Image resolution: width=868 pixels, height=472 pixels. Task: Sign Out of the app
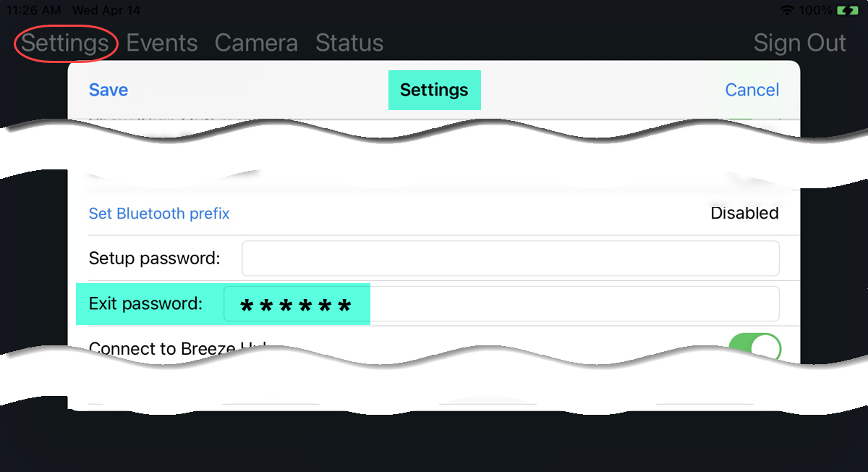pyautogui.click(x=799, y=43)
